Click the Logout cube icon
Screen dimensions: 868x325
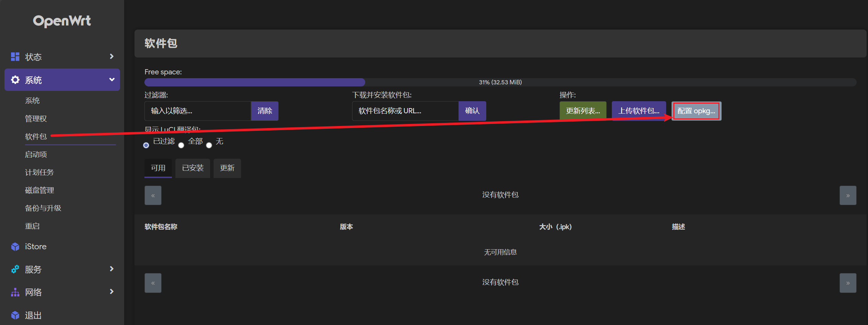(15, 315)
